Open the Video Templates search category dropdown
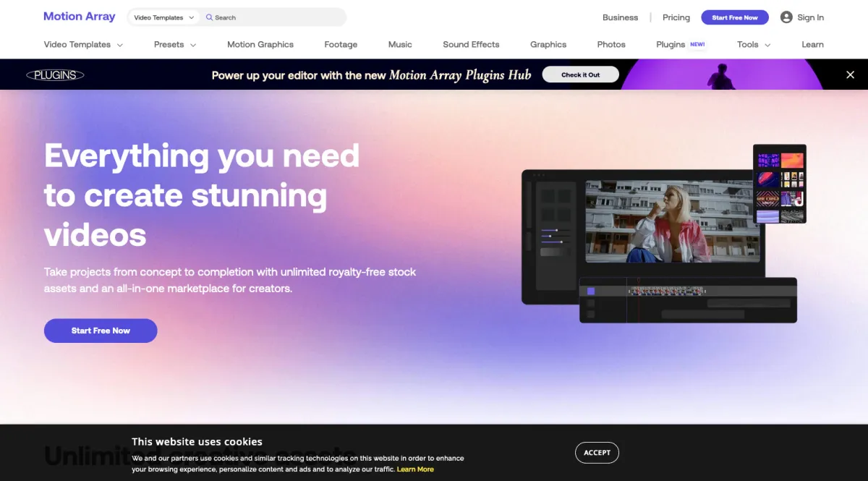 point(164,17)
